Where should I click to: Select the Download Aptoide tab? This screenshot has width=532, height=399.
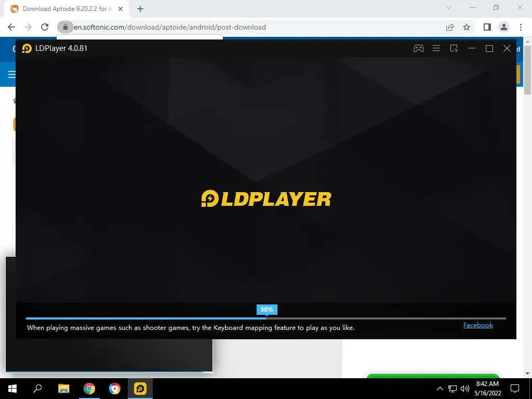tap(66, 9)
